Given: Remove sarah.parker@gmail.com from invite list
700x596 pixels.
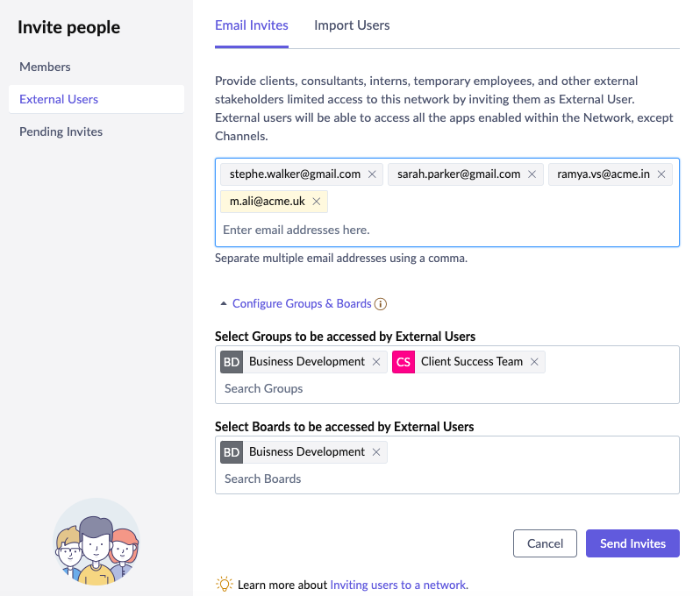Looking at the screenshot, I should pos(532,174).
